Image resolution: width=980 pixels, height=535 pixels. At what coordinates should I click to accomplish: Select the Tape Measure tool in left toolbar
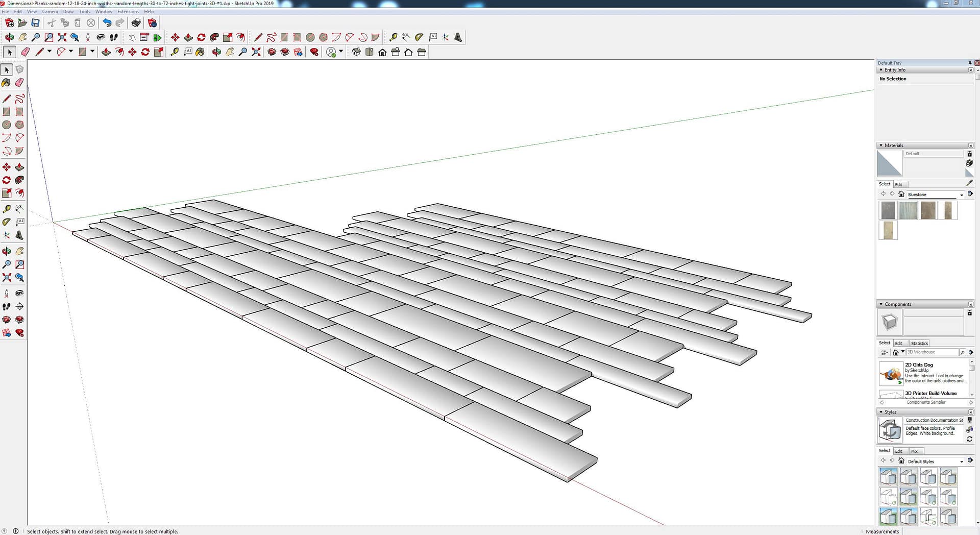pos(6,209)
